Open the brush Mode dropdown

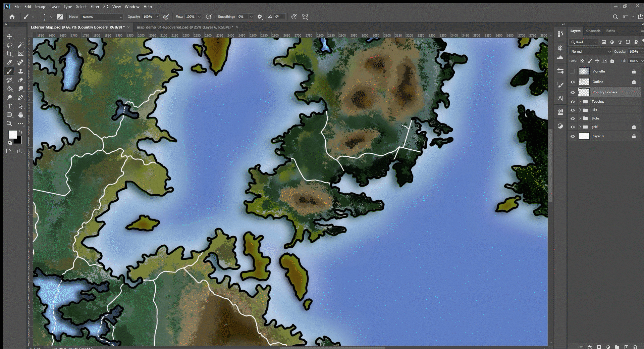click(x=102, y=17)
